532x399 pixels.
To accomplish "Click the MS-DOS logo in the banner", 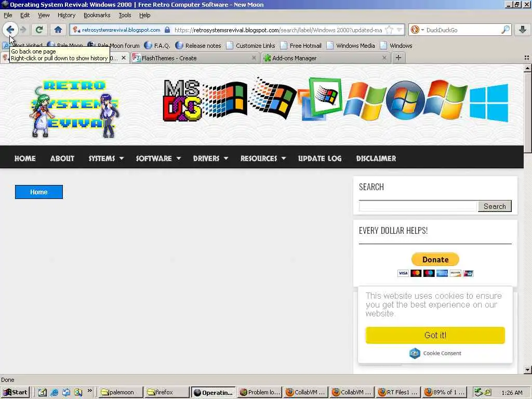I will pyautogui.click(x=182, y=100).
